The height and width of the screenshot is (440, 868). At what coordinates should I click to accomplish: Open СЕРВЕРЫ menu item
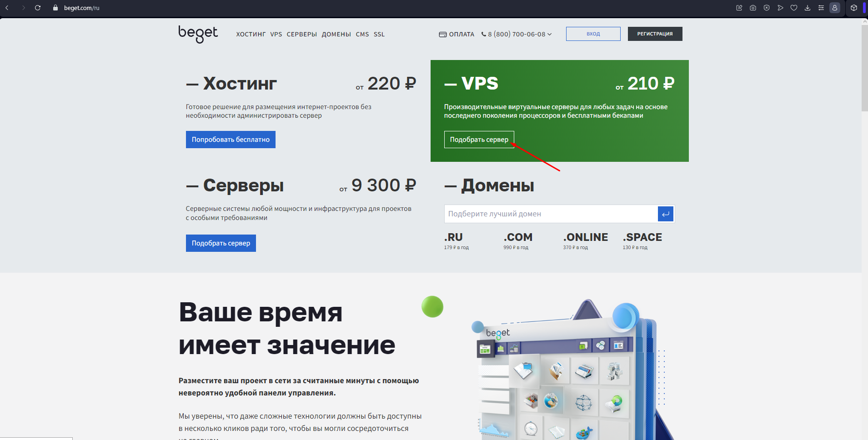click(302, 34)
